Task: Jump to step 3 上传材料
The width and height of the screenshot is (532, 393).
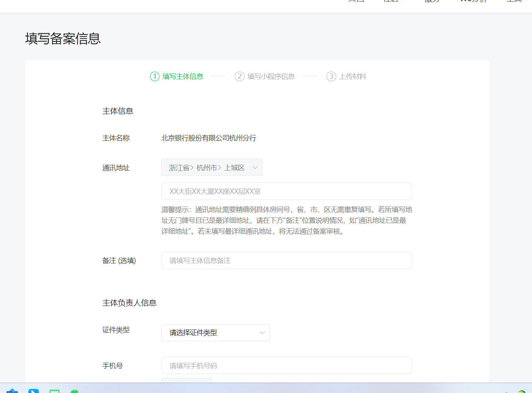Action: point(346,76)
